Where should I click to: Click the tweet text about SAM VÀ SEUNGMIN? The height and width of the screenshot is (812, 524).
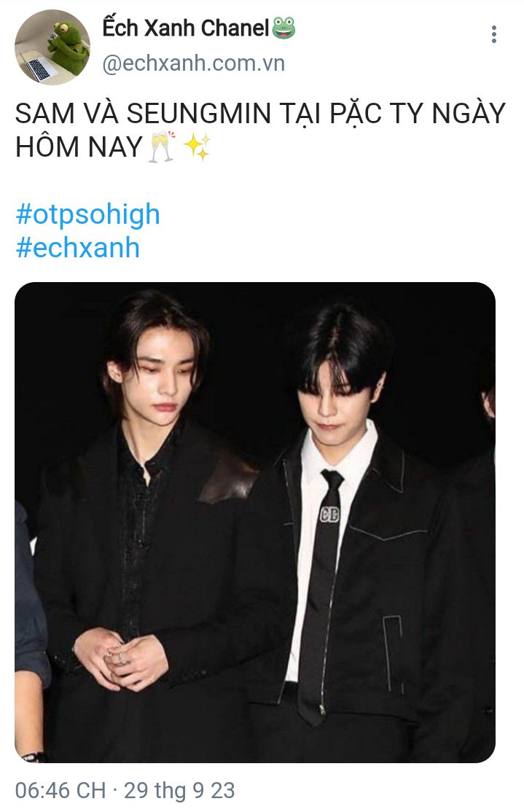(260, 130)
